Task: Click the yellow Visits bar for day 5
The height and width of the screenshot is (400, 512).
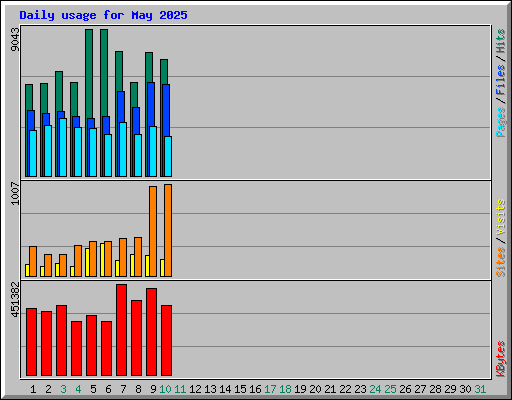Action: point(87,262)
